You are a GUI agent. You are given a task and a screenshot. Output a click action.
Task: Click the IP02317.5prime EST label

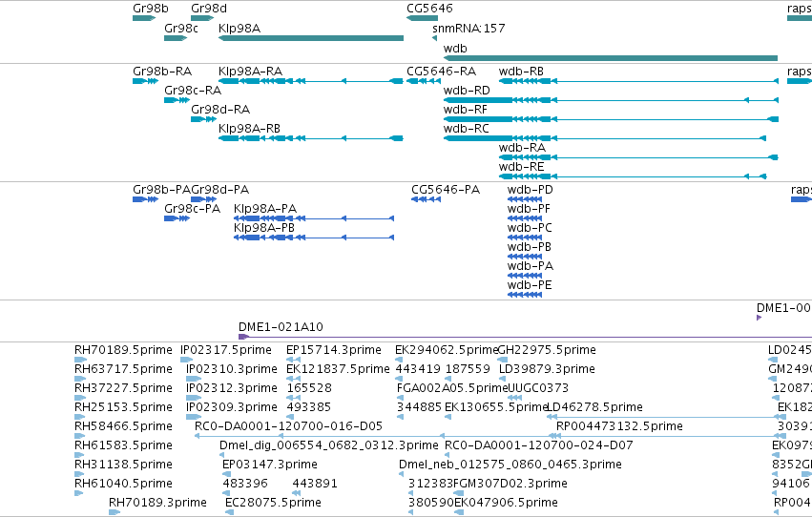click(226, 350)
